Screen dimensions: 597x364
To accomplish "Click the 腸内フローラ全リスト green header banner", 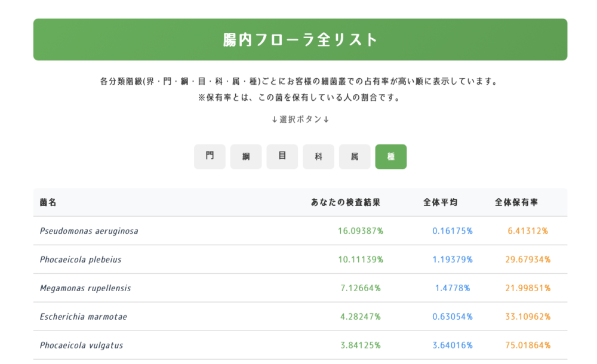I will tap(300, 39).
